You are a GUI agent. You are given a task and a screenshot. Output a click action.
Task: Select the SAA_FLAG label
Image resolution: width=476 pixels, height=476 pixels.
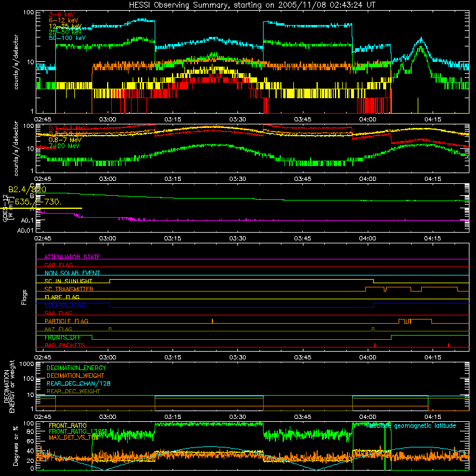(x=58, y=313)
